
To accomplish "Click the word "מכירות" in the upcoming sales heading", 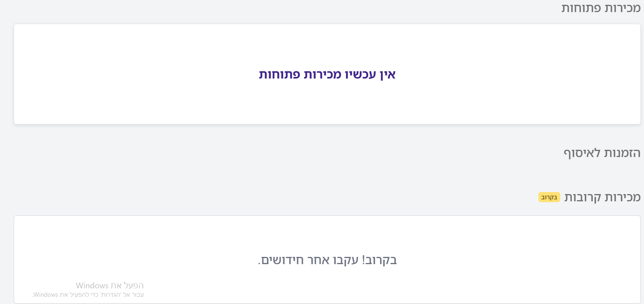I will [x=623, y=197].
